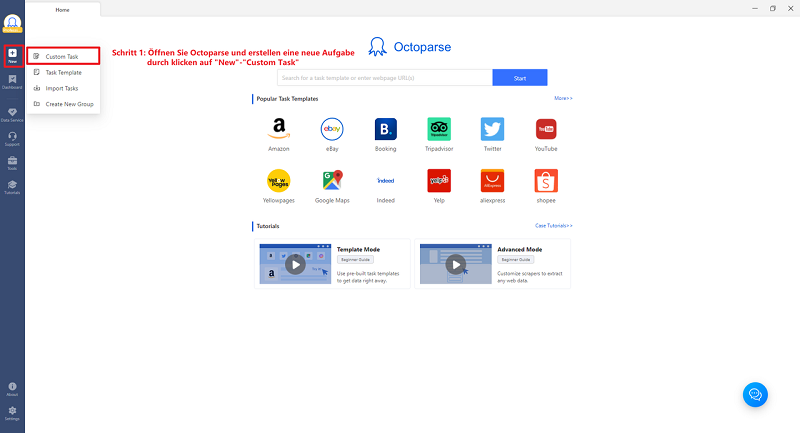The image size is (800, 433).
Task: Select the Amazon task template
Action: click(x=279, y=134)
